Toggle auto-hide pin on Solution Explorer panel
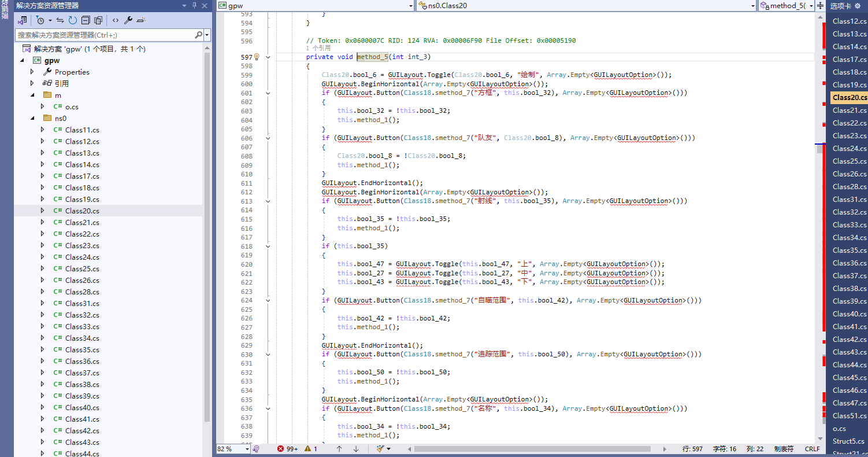Screen dimensions: 868x457 194,6
